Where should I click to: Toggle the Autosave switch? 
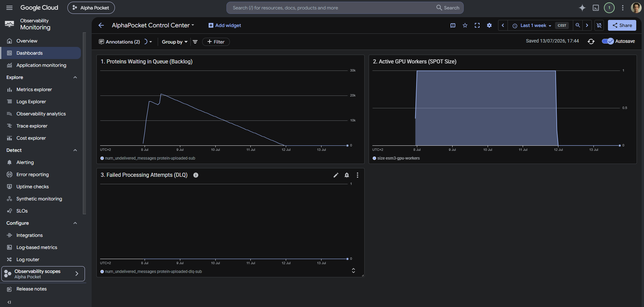coord(608,41)
